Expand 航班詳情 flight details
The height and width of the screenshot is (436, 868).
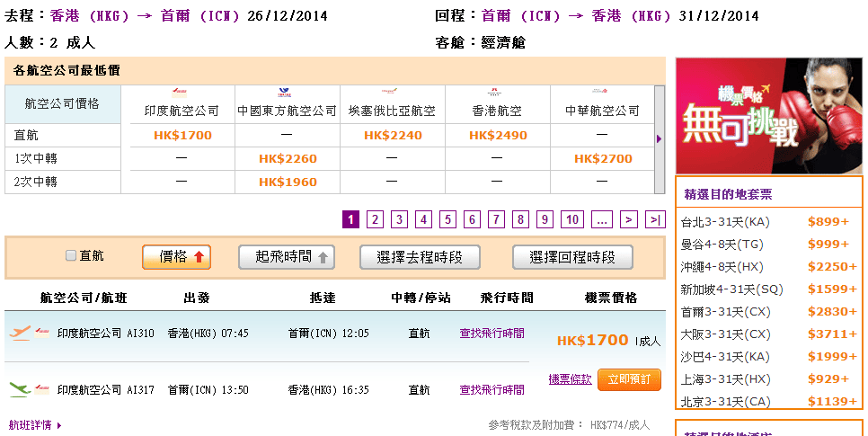pos(36,425)
